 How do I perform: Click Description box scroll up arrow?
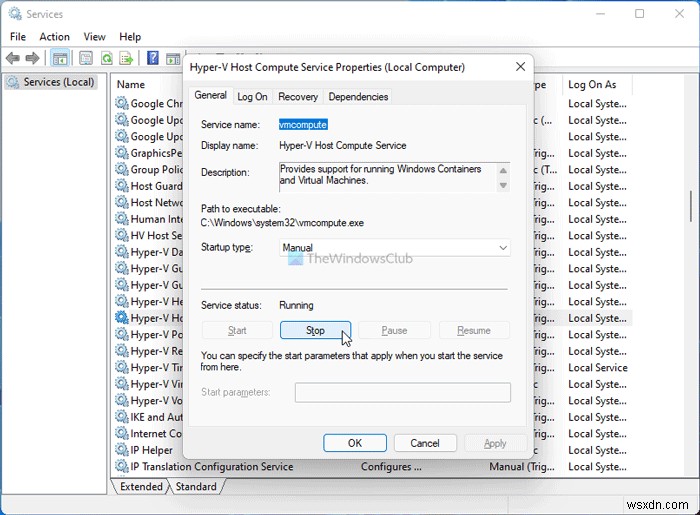tap(503, 171)
